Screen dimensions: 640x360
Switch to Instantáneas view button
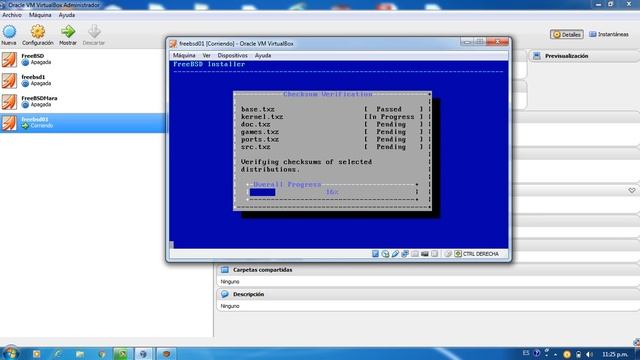[x=609, y=35]
